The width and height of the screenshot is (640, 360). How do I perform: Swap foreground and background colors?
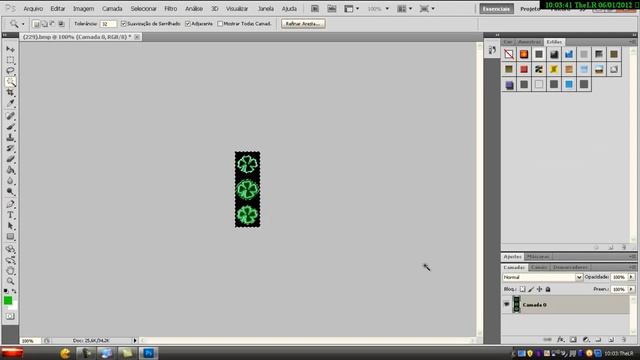(x=14, y=291)
